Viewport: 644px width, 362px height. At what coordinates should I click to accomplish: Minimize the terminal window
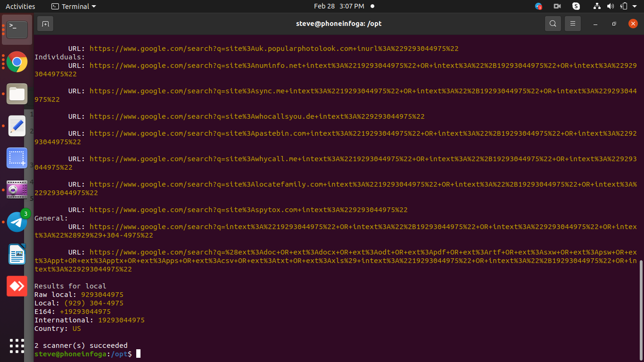(595, 24)
